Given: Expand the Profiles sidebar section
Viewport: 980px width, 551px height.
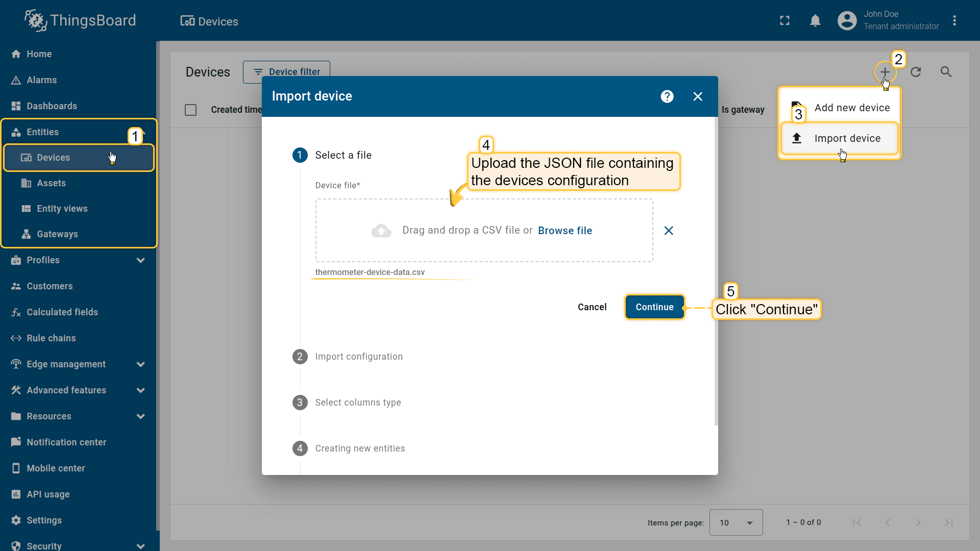Looking at the screenshot, I should (140, 260).
